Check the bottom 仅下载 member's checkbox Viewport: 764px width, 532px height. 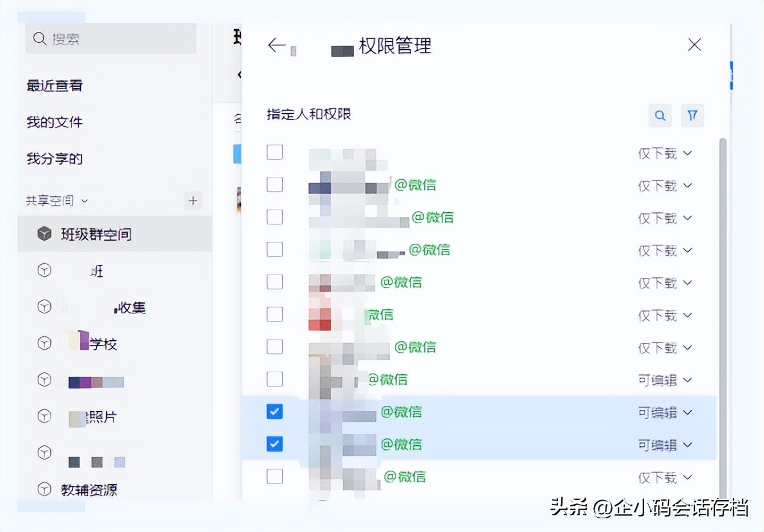[x=275, y=476]
